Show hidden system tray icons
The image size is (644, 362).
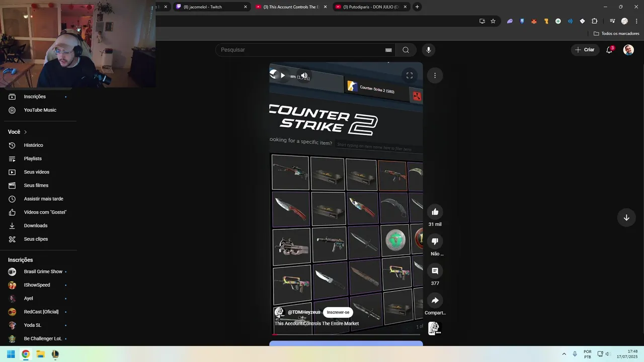pyautogui.click(x=564, y=354)
